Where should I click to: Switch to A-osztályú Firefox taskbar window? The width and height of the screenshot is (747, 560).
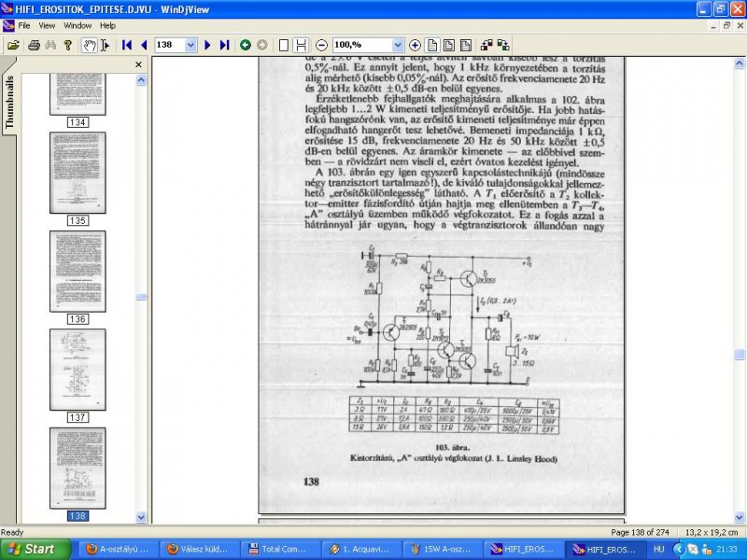118,549
